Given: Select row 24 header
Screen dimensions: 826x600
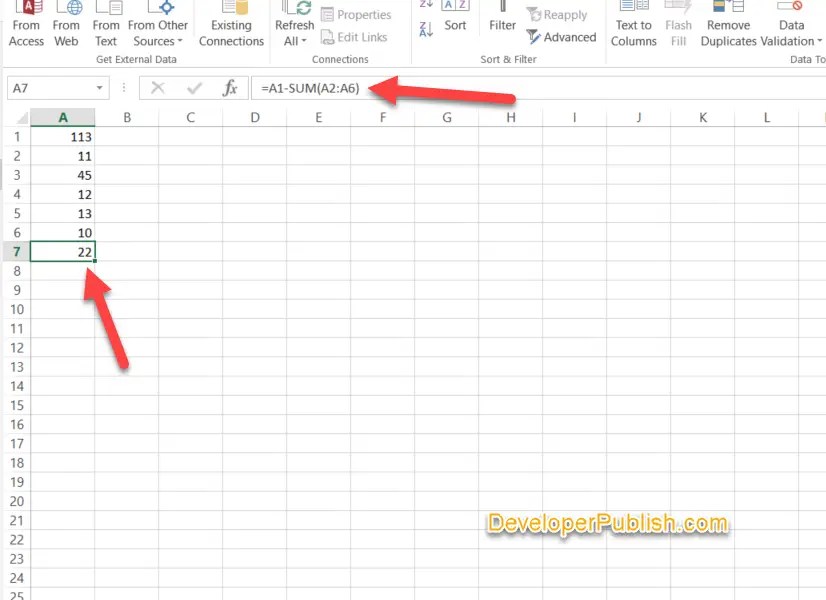Looking at the screenshot, I should (17, 578).
